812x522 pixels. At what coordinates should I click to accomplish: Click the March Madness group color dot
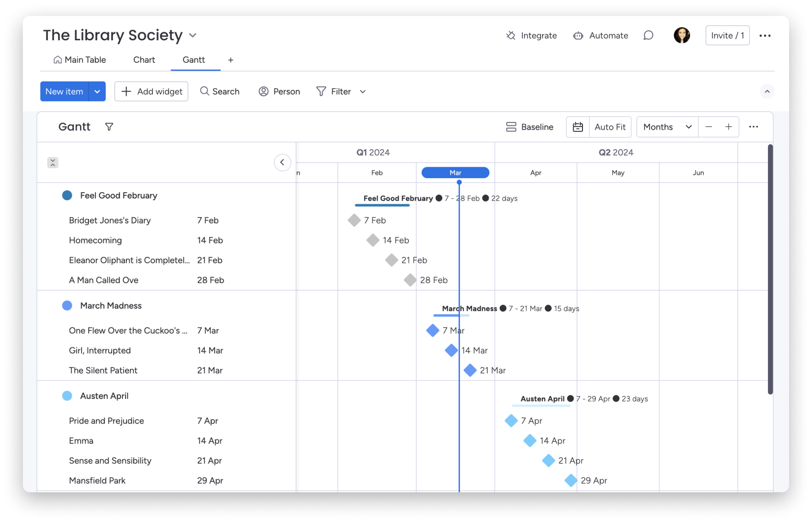click(x=67, y=305)
